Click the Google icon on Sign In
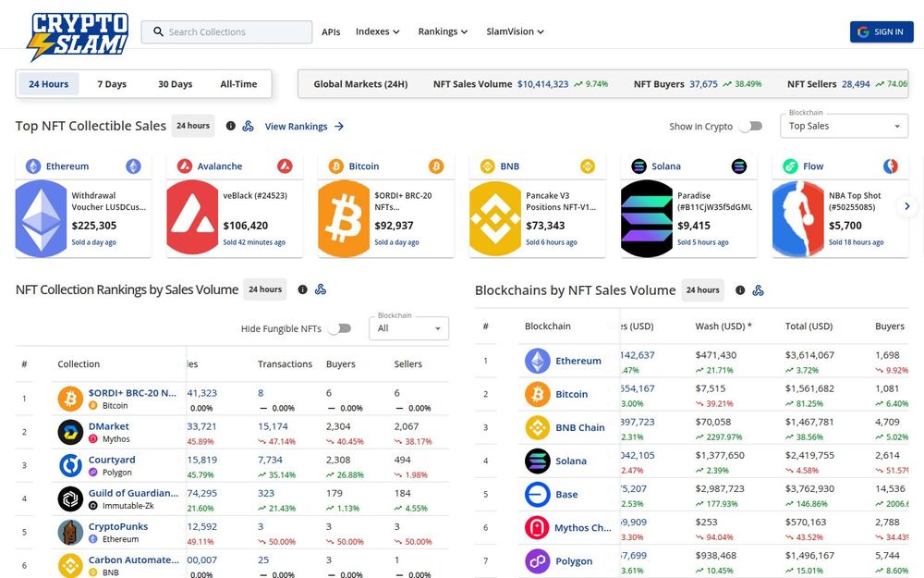 [863, 31]
